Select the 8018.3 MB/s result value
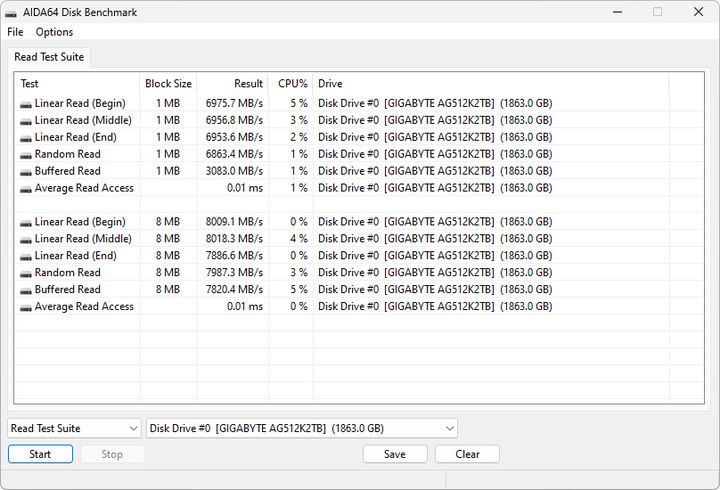The image size is (720, 490). pos(234,239)
